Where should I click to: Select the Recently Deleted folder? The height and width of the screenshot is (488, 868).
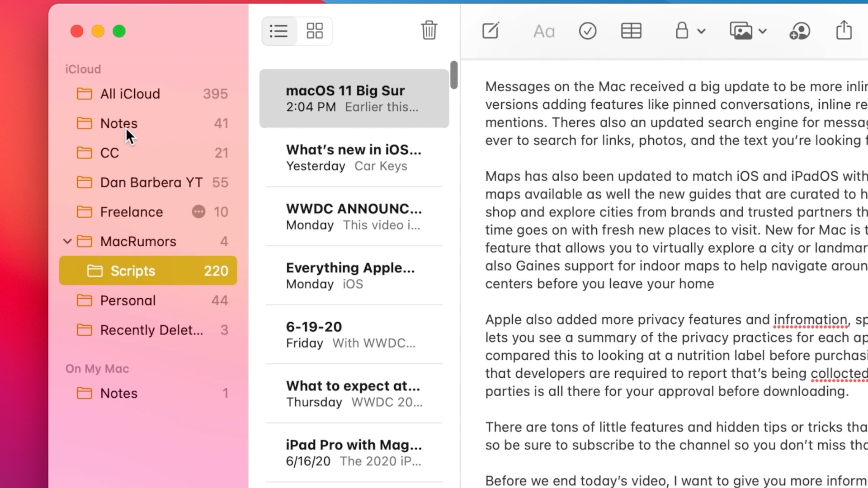151,329
